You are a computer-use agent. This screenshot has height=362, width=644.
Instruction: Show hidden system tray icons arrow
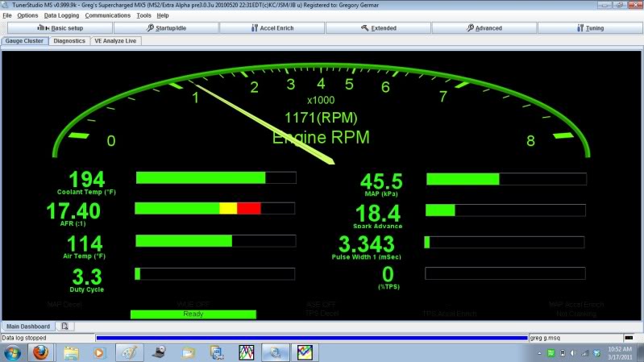coord(539,353)
